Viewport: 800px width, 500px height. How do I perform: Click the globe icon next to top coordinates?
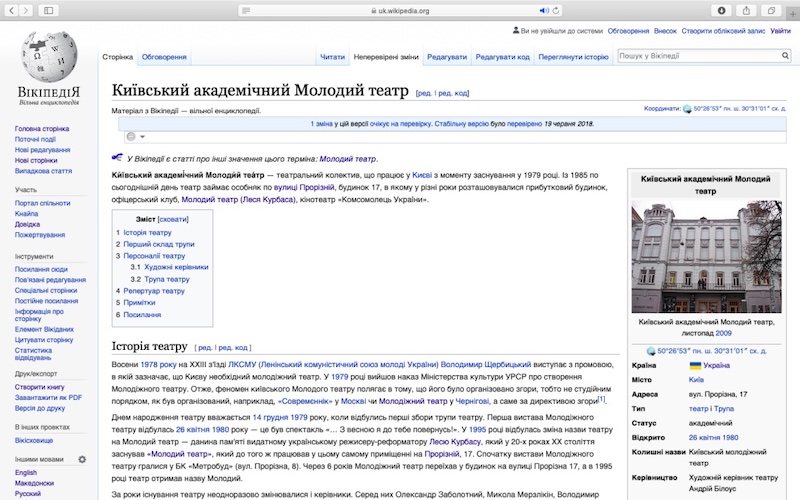pyautogui.click(x=687, y=109)
